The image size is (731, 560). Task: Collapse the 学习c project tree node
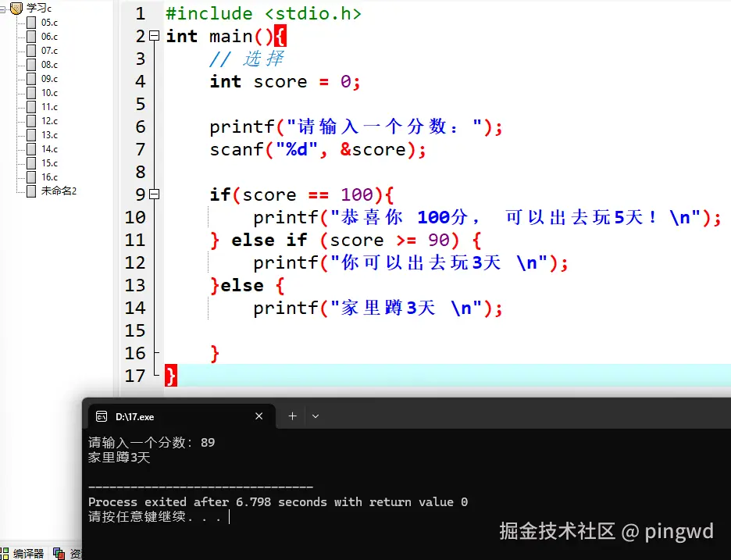pyautogui.click(x=2, y=9)
